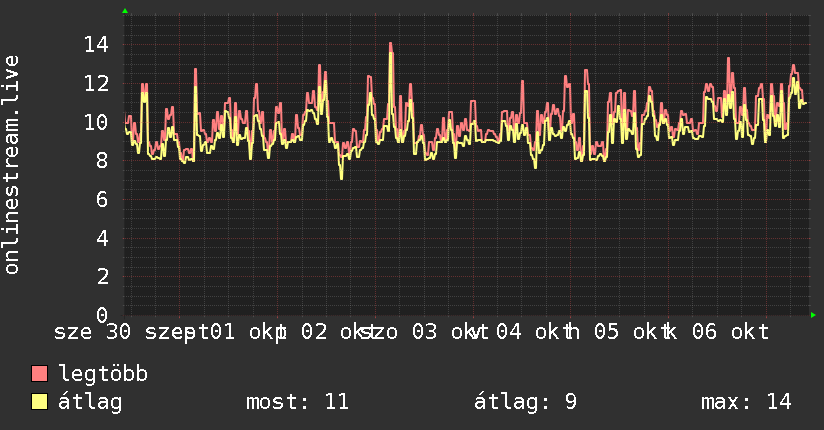Click the y-axis label 8
The height and width of the screenshot is (430, 824).
tap(102, 161)
